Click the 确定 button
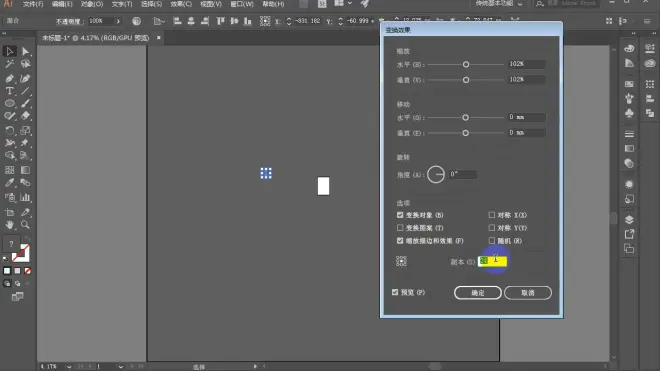660x371 pixels. 478,293
